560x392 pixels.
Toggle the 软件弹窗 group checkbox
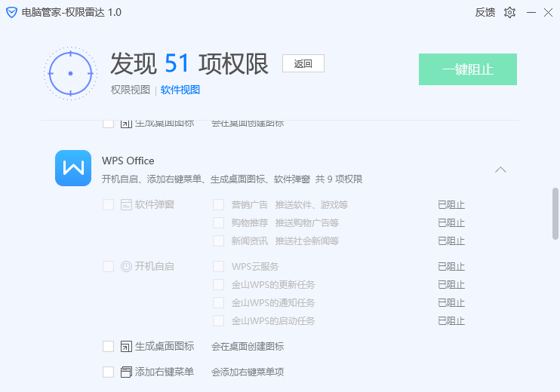(108, 205)
